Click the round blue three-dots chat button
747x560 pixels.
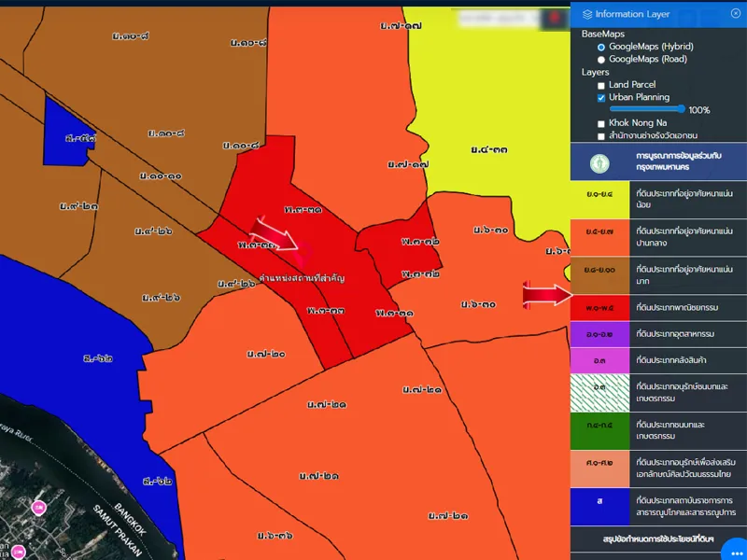tap(733, 548)
